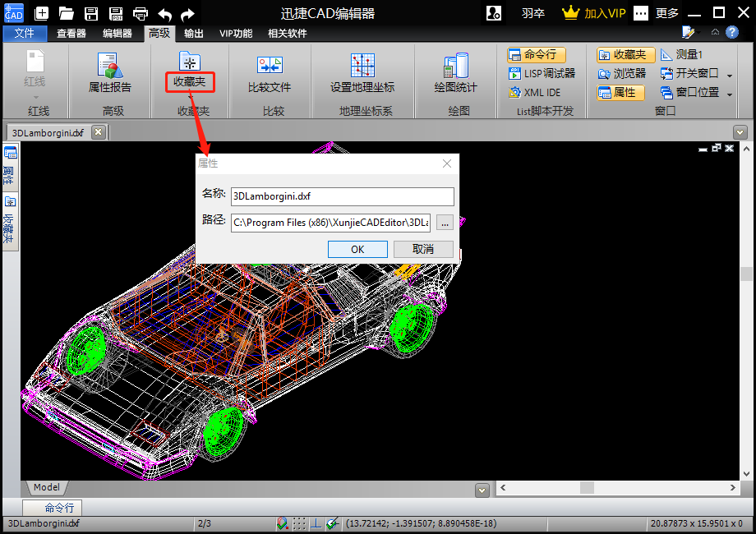Toggle the snap status bar icon
Viewport: 756px width, 534px height.
click(283, 523)
